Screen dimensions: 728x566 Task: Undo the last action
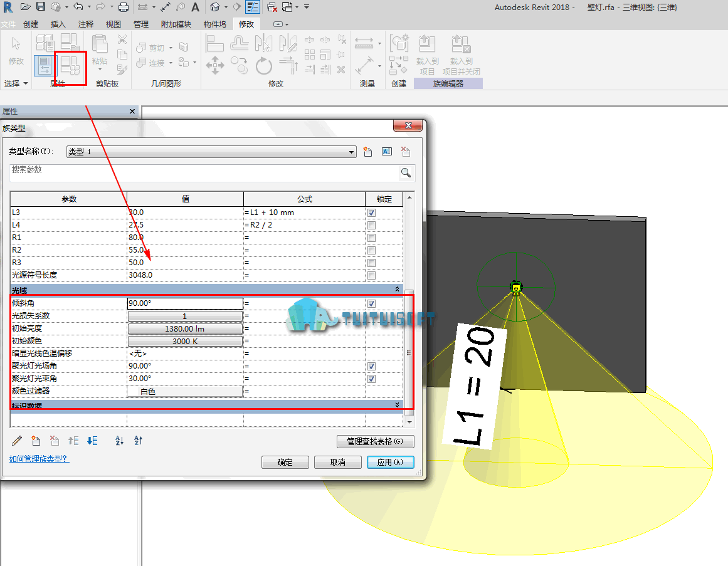pyautogui.click(x=78, y=7)
